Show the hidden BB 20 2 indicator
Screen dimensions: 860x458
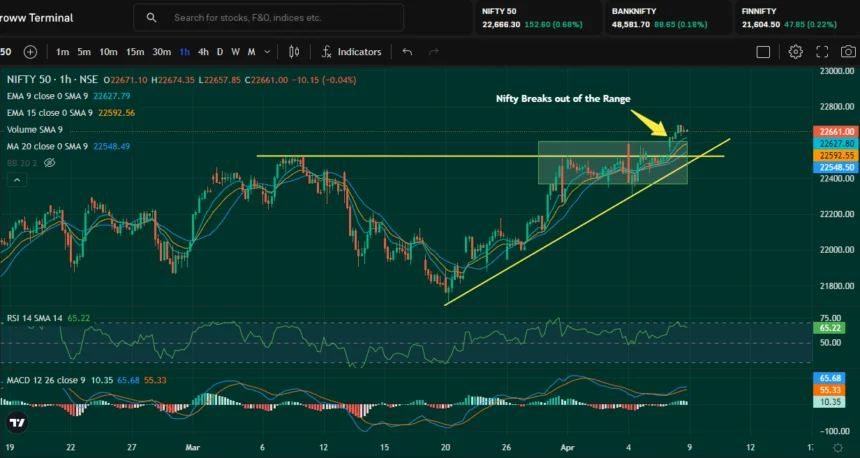pos(48,162)
